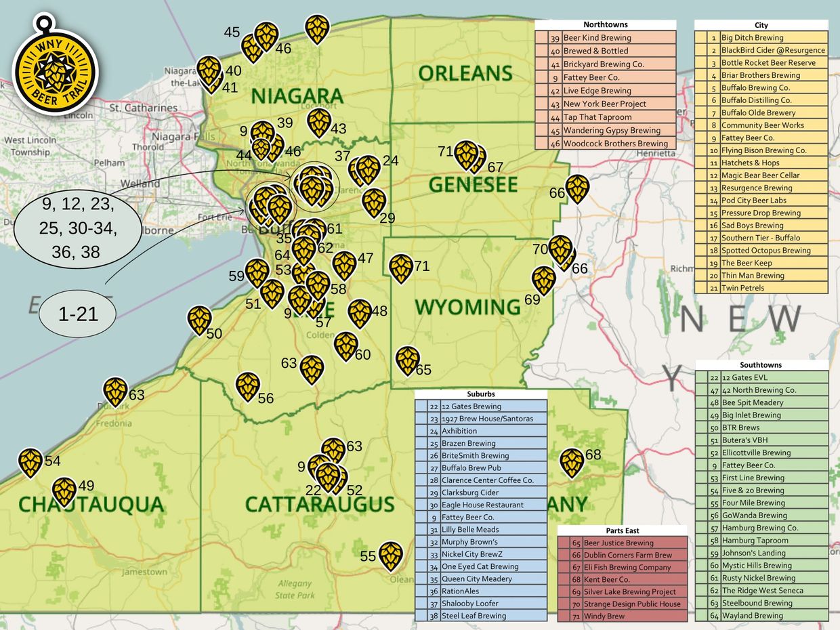
Task: Click the hop pin labeled 70
Action: click(x=560, y=249)
